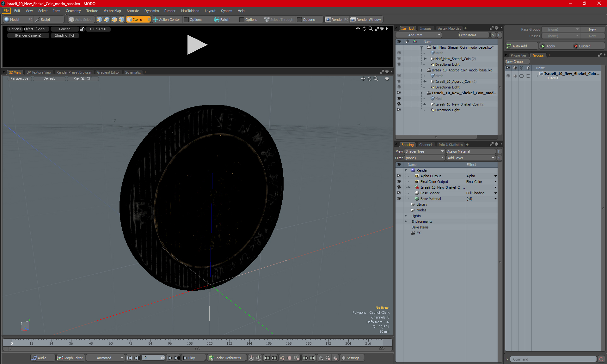This screenshot has height=364, width=607.
Task: Switch to the Channels tab
Action: click(426, 145)
